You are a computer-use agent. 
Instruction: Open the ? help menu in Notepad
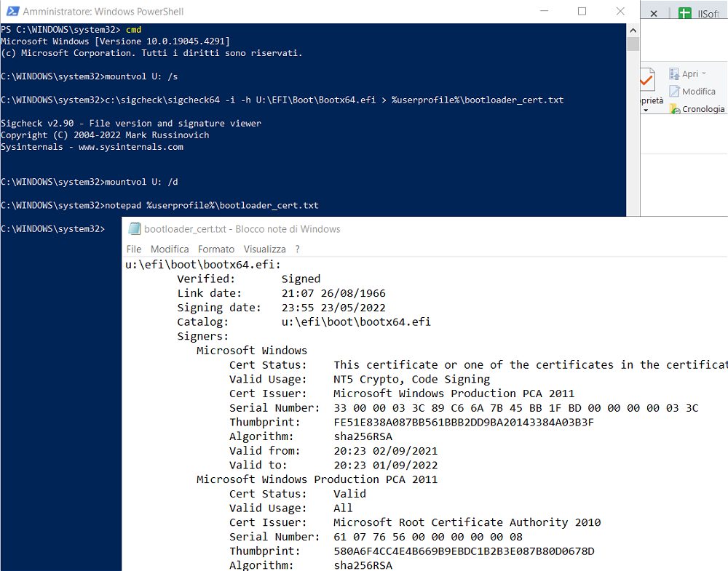click(x=297, y=249)
